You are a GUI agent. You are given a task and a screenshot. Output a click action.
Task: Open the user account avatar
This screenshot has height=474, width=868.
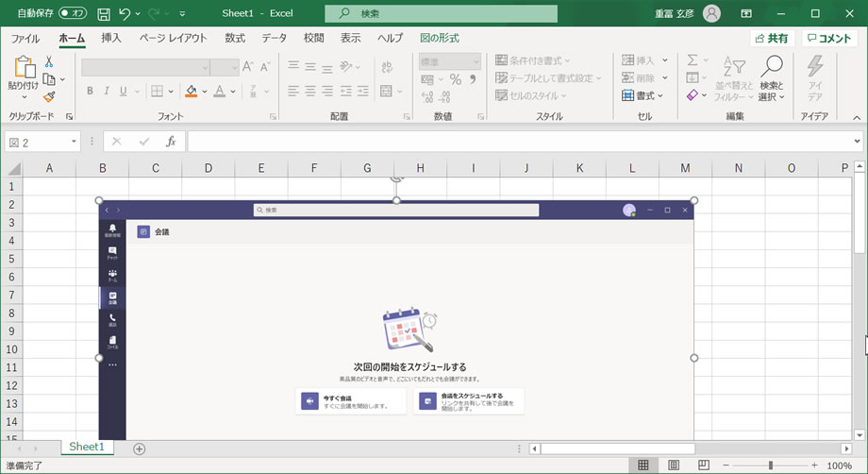(x=711, y=13)
